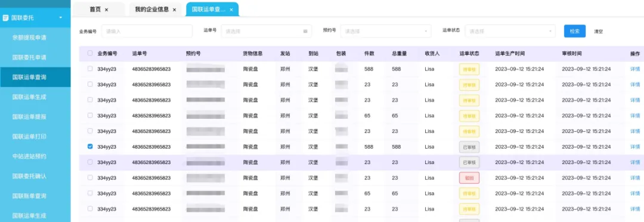This screenshot has width=644, height=222.
Task: Collapse the 国联委托 menu arrow
Action: (x=61, y=18)
